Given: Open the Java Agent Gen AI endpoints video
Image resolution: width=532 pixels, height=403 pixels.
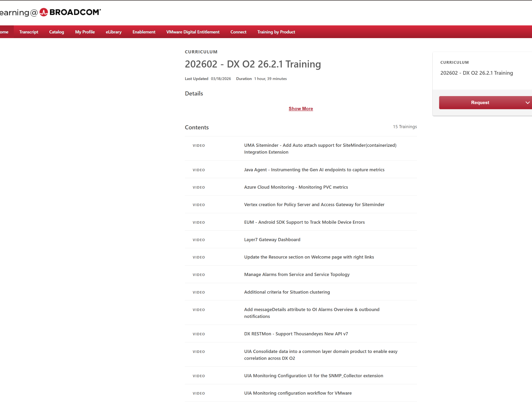Looking at the screenshot, I should (x=314, y=170).
